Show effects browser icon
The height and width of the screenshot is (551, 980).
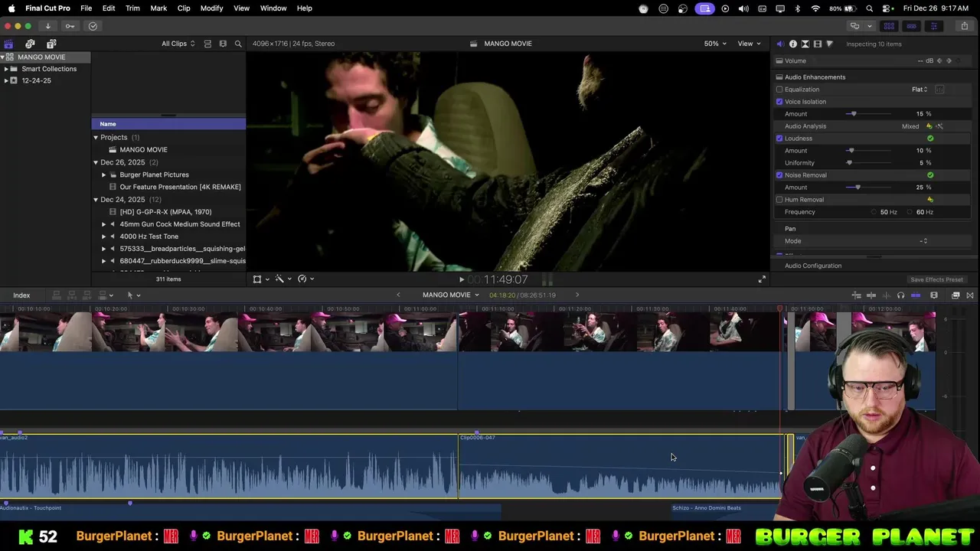(955, 295)
